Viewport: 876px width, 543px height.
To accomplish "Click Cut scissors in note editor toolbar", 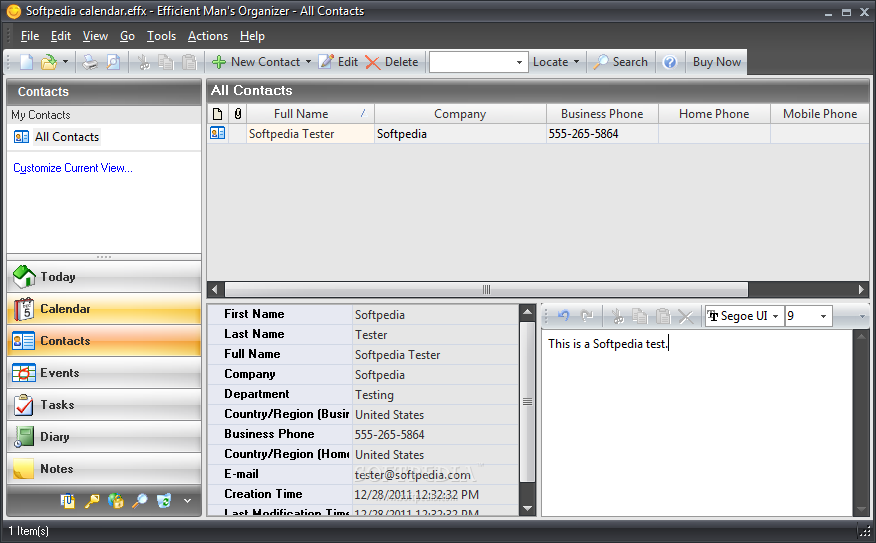I will click(x=617, y=317).
